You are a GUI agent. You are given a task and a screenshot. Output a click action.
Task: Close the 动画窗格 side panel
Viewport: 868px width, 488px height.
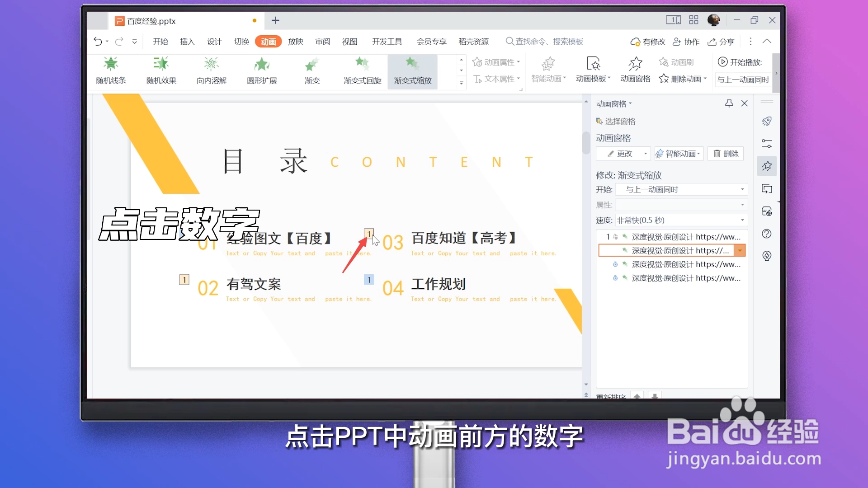(x=745, y=103)
